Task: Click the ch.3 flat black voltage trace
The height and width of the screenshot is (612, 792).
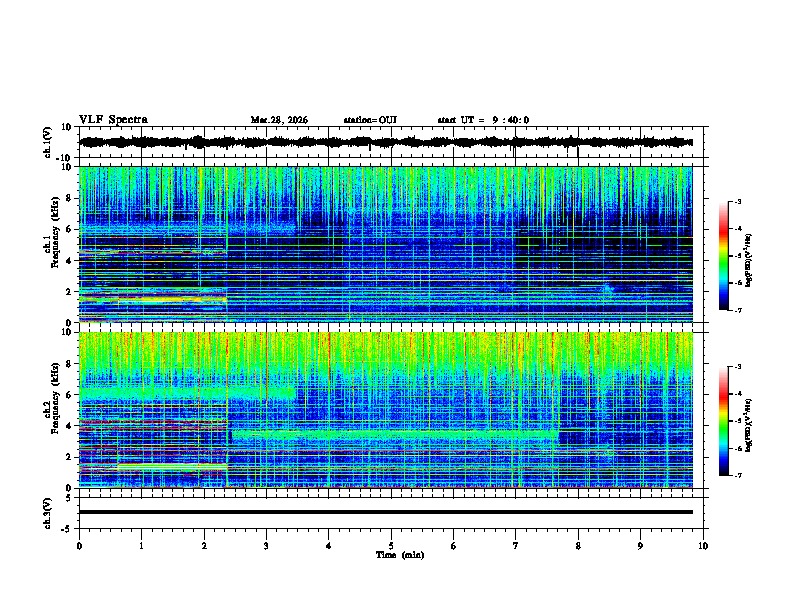Action: point(385,512)
